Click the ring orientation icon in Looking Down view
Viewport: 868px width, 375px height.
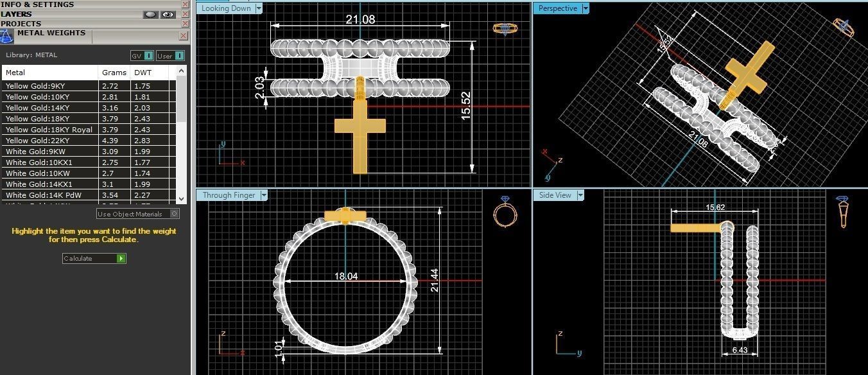point(506,28)
